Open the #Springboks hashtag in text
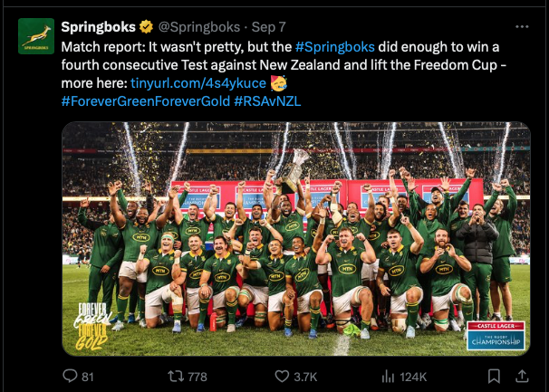This screenshot has width=549, height=392. tap(332, 46)
